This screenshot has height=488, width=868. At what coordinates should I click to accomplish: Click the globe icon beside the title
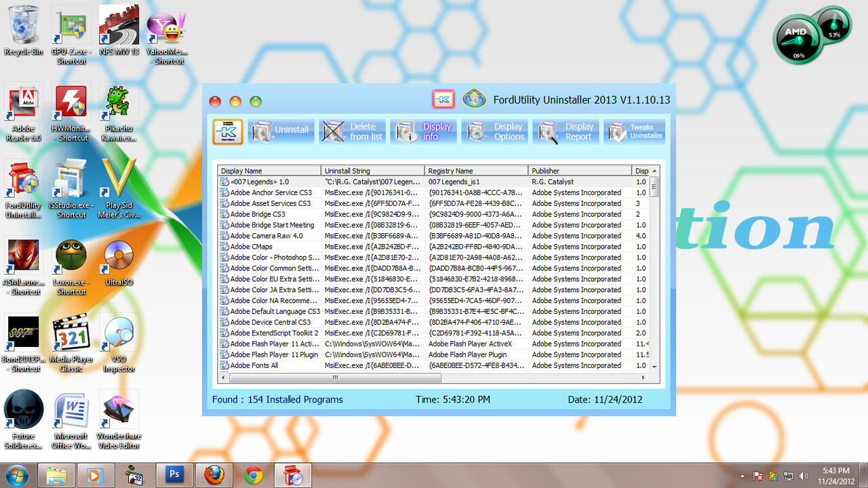pos(474,99)
